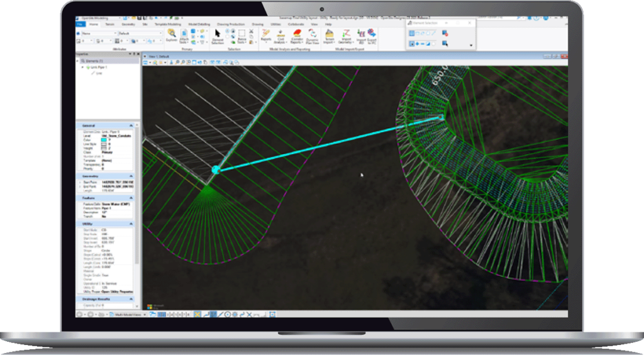The height and width of the screenshot is (360, 644).
Task: Expand the Link: Pipe-1 tree node
Action: pyautogui.click(x=84, y=67)
